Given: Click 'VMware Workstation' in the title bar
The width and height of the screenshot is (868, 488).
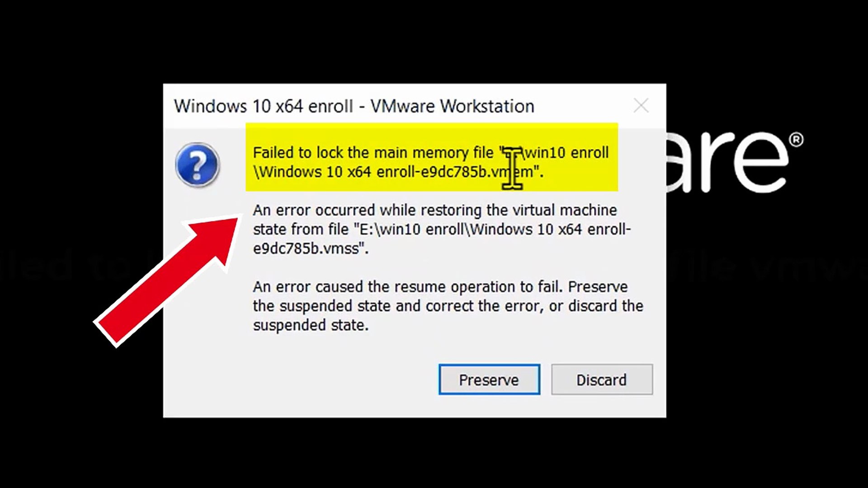Looking at the screenshot, I should click(452, 106).
